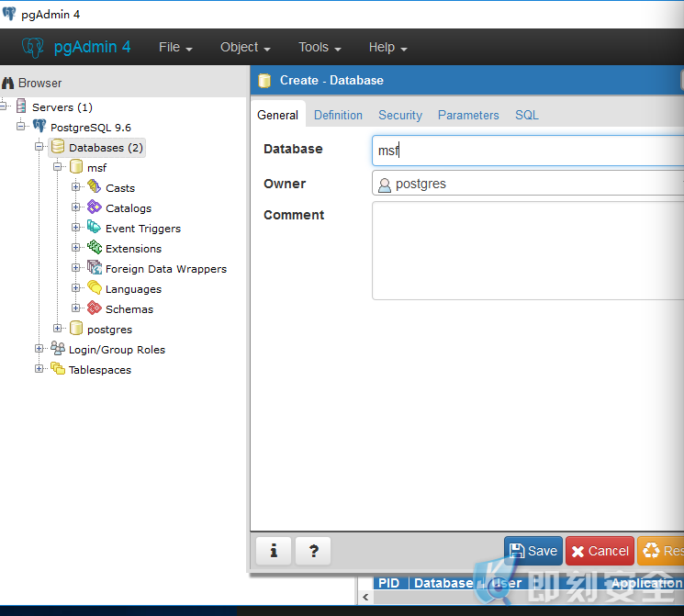
Task: Expand the postgres database node
Action: click(x=57, y=328)
